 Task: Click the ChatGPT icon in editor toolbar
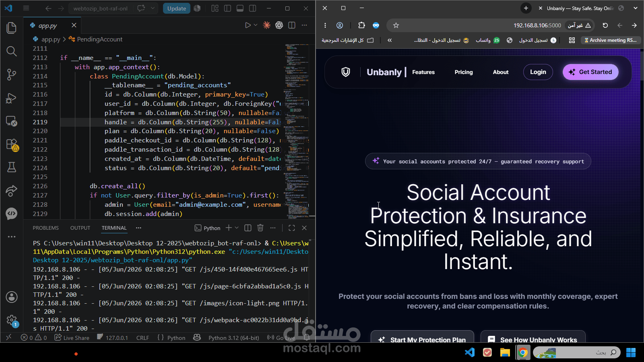(x=279, y=25)
